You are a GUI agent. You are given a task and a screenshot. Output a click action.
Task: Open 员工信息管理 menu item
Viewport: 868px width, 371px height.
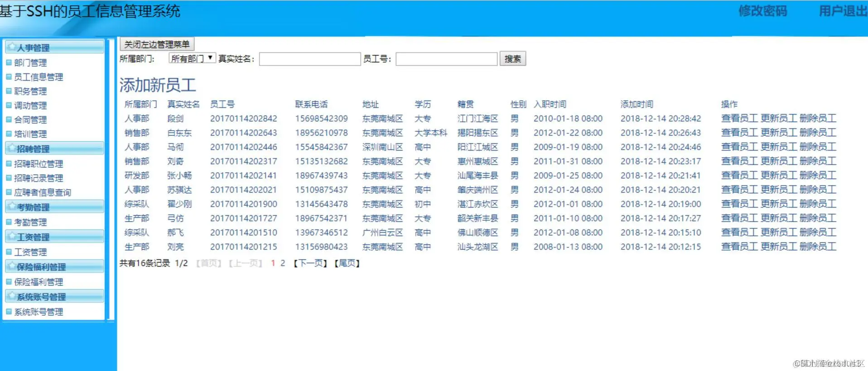pos(39,77)
